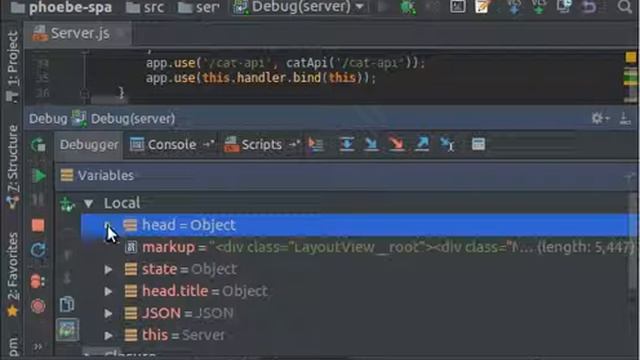
Task: Switch to the Console tab
Action: pos(171,144)
